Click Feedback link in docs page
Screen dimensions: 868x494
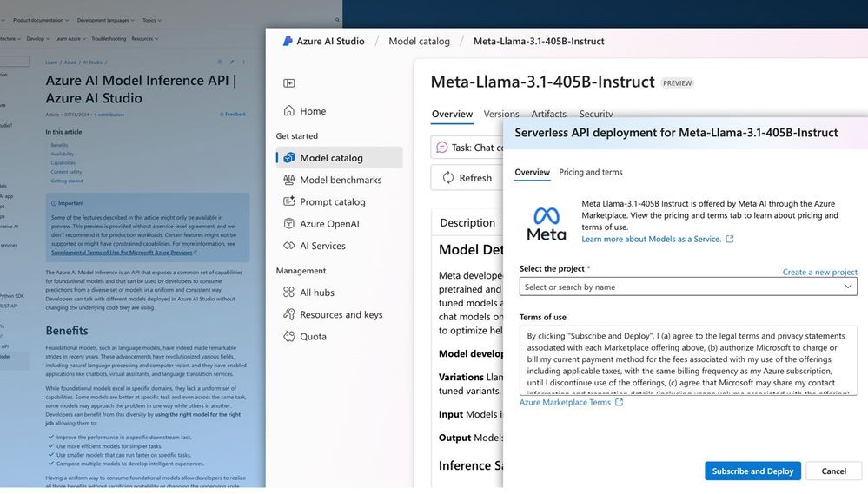pyautogui.click(x=233, y=115)
